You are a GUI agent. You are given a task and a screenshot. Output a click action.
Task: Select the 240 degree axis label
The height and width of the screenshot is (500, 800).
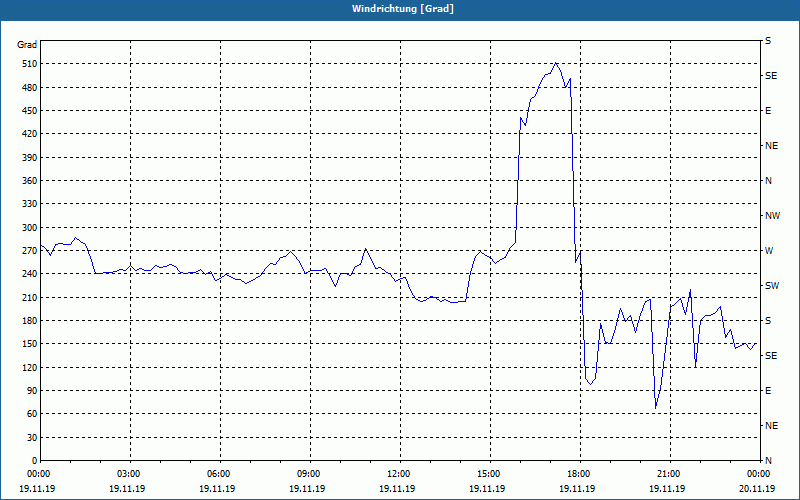(29, 274)
